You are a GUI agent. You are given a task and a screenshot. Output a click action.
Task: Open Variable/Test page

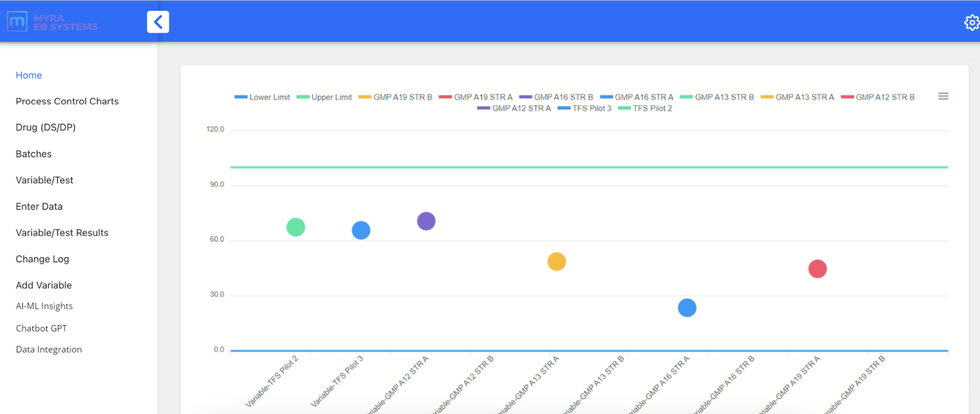click(45, 181)
